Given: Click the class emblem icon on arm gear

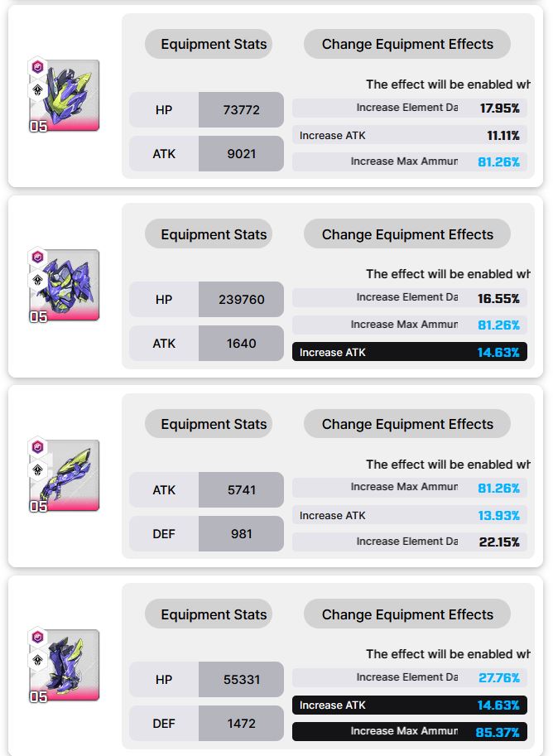Looking at the screenshot, I should (x=38, y=470).
